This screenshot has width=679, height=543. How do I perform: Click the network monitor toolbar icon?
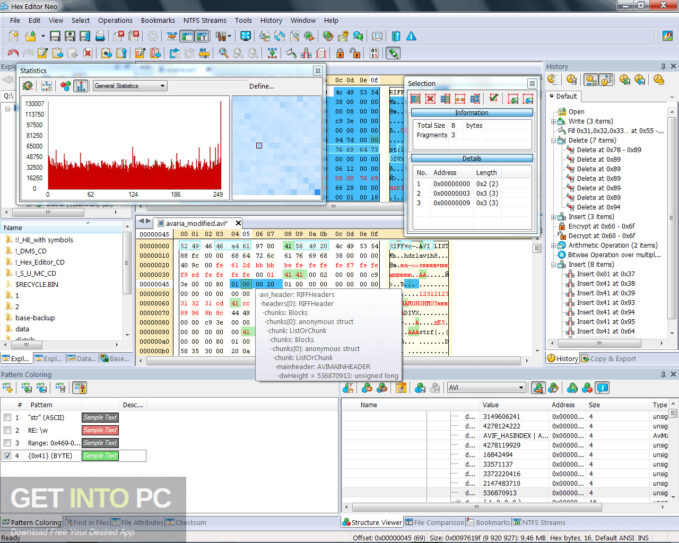click(246, 36)
